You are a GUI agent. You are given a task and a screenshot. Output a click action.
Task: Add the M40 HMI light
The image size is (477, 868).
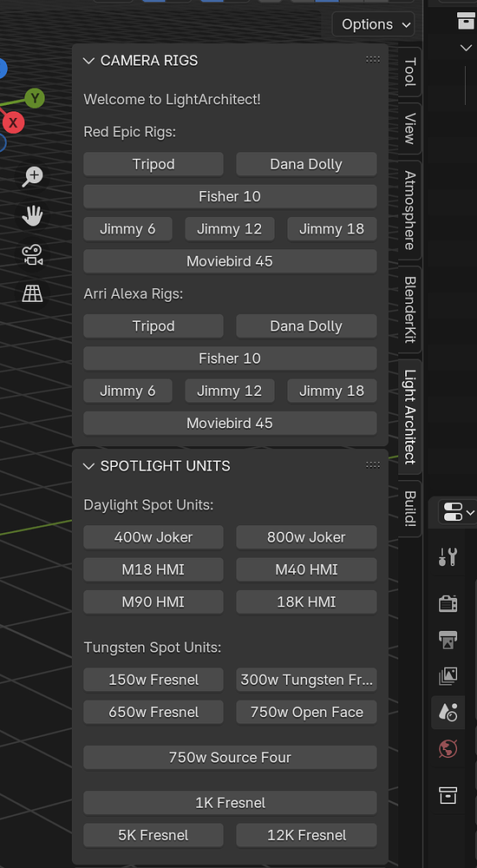(306, 569)
